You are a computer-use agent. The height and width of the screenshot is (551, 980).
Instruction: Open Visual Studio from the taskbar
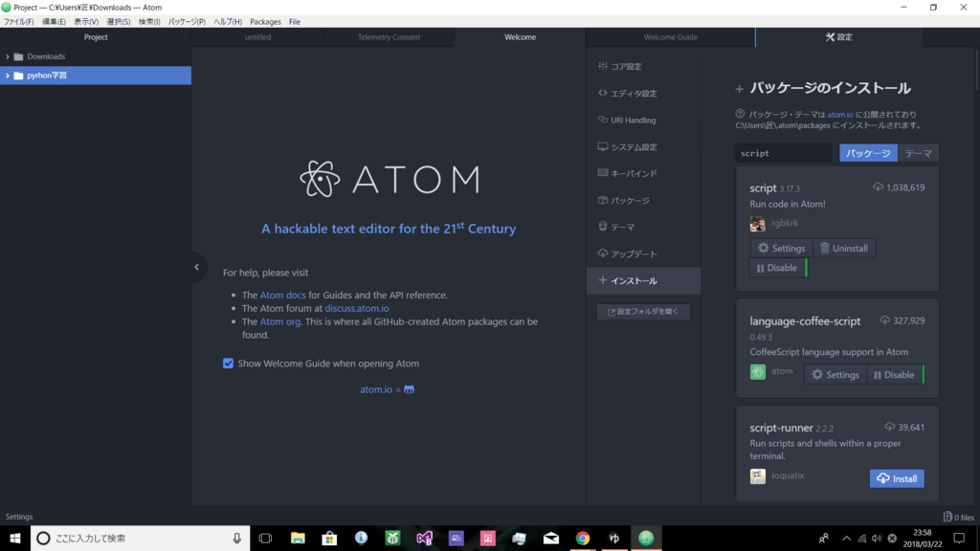(x=424, y=538)
